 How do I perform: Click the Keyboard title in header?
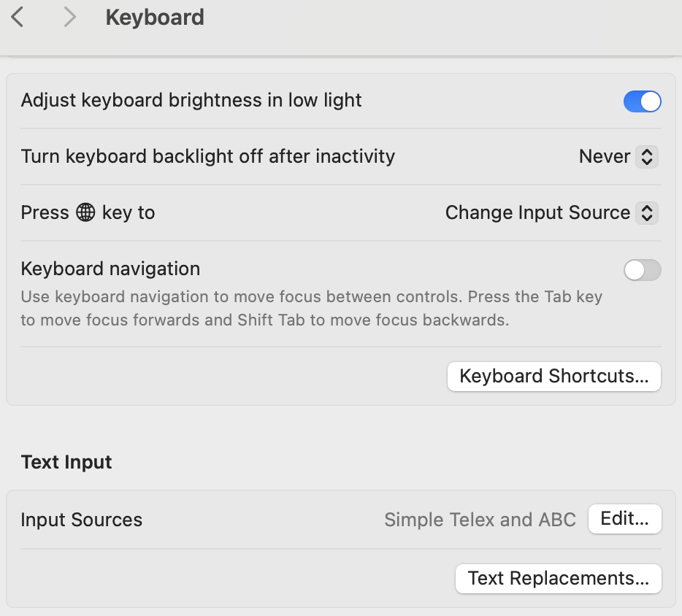tap(154, 18)
